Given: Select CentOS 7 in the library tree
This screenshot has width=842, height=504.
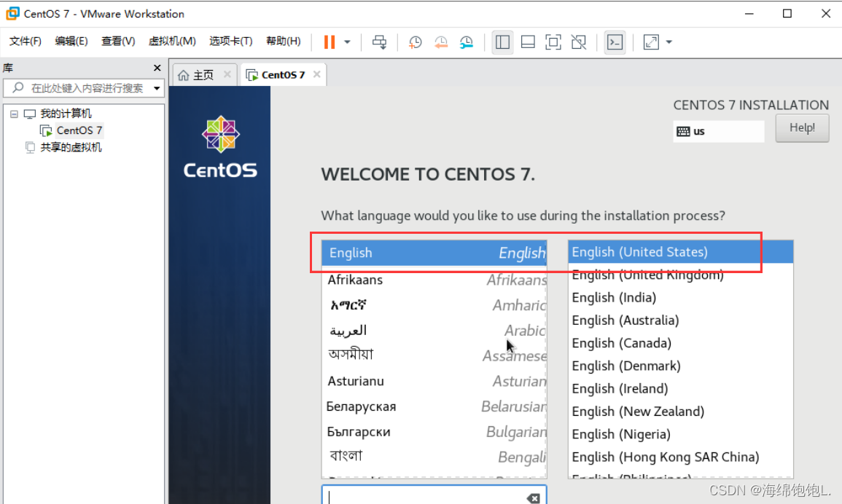Looking at the screenshot, I should click(79, 130).
